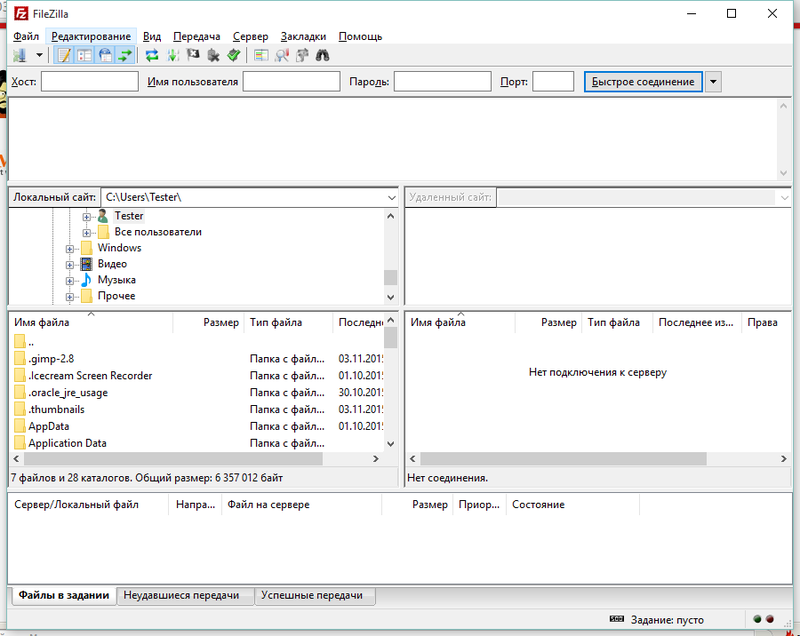Click the green activity indicator light
The width and height of the screenshot is (800, 636).
point(757,619)
